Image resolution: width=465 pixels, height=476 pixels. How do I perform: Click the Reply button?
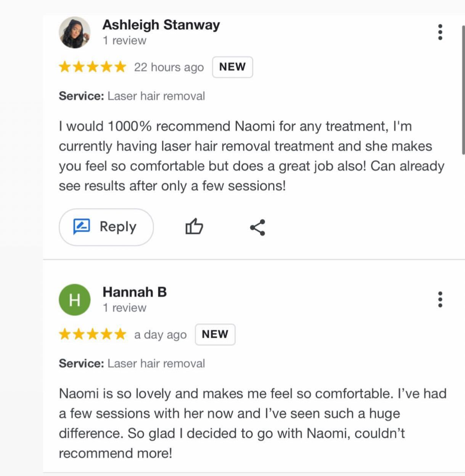point(106,227)
